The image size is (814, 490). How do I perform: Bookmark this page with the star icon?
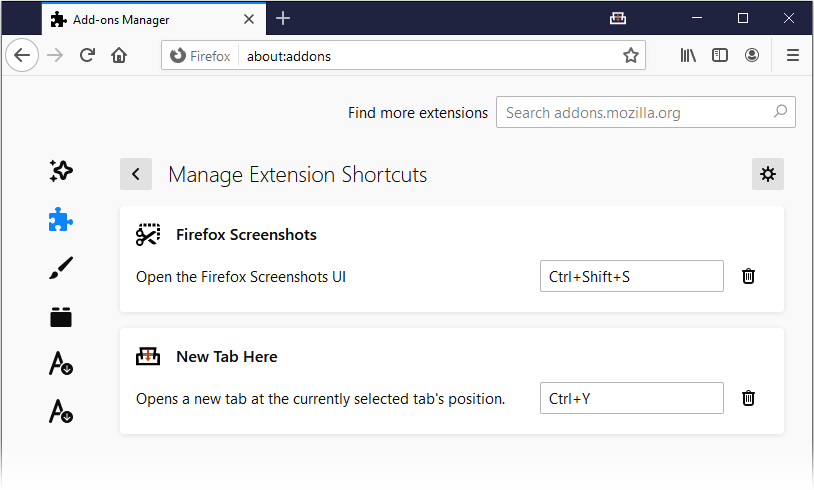tap(631, 56)
